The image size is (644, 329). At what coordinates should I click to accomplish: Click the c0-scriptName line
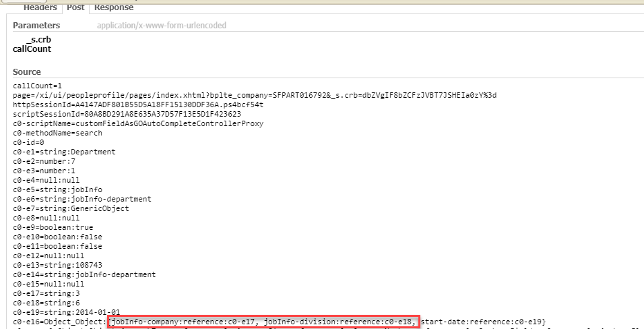tap(138, 124)
